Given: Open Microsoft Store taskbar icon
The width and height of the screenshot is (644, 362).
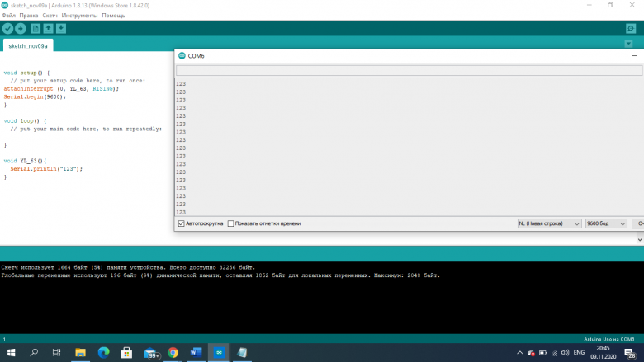Looking at the screenshot, I should pos(126,353).
